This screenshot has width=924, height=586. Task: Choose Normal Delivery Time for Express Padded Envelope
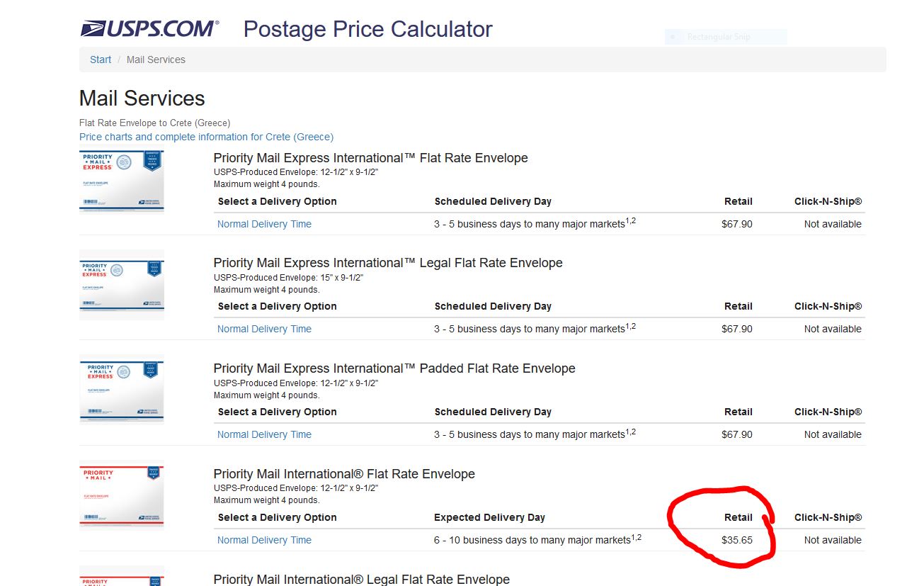[x=264, y=434]
